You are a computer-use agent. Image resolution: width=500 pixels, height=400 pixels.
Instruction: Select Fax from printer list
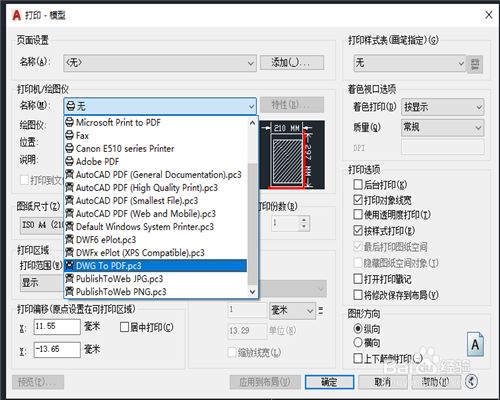tap(156, 135)
